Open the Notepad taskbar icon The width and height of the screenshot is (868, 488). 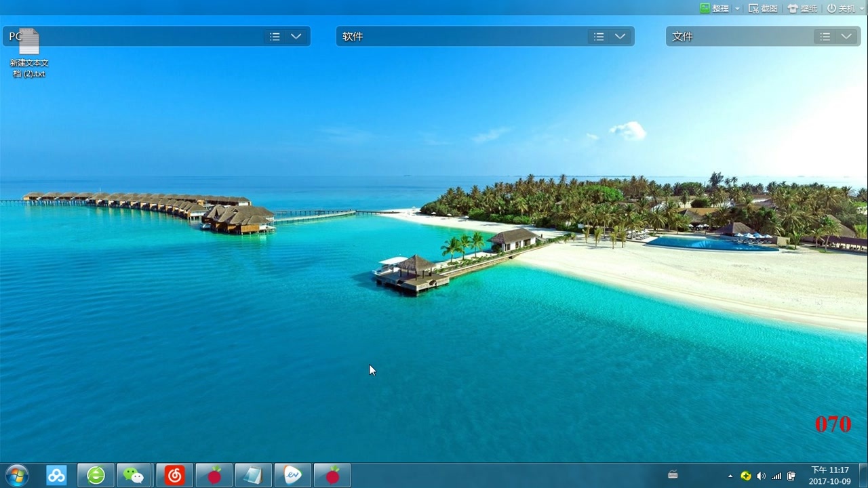coord(254,475)
